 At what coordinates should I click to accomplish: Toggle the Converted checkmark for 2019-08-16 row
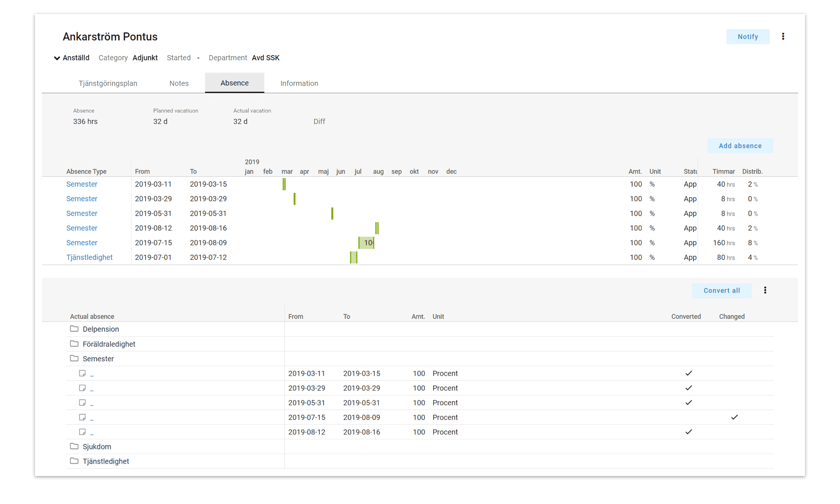coord(689,432)
